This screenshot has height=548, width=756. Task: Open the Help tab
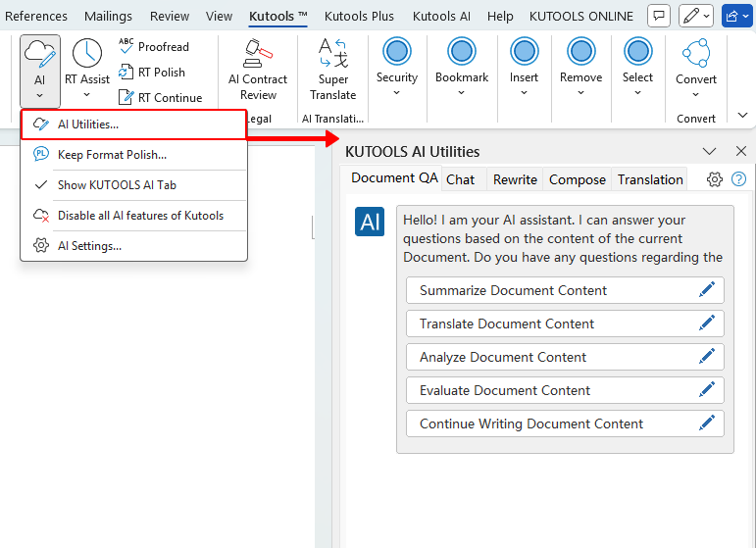(x=500, y=17)
